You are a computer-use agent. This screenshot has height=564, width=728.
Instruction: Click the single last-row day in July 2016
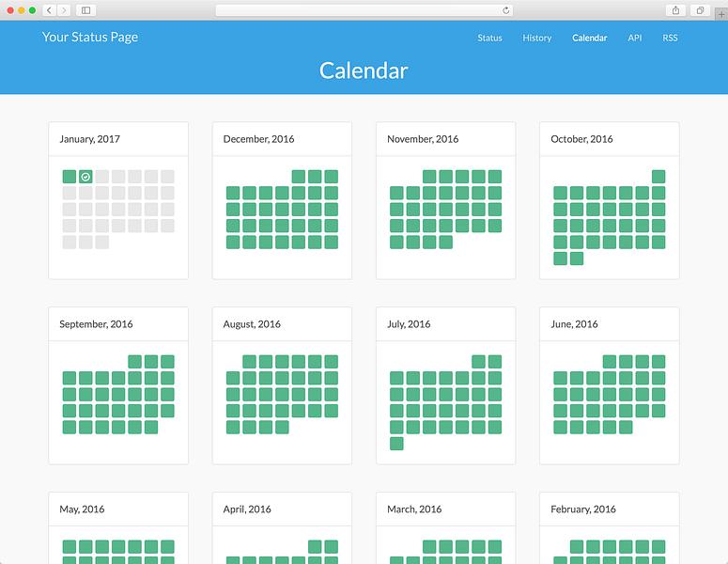[396, 444]
